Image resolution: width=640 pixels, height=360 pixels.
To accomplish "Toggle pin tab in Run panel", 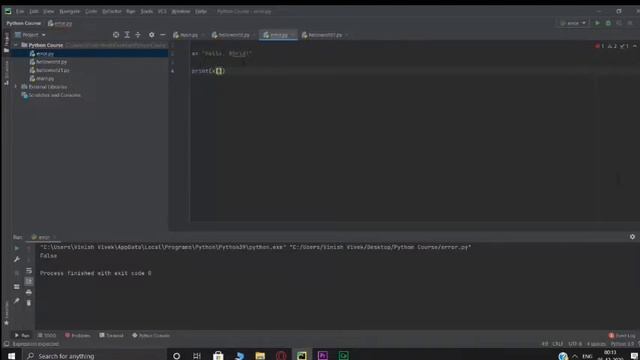I will (17, 301).
